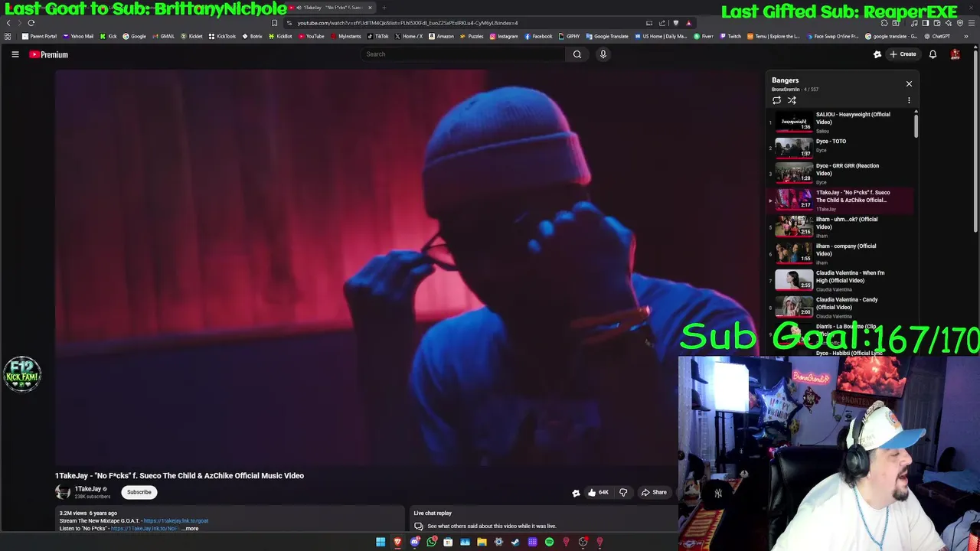980x551 pixels.
Task: Click the browser address bar URL
Action: (x=407, y=23)
